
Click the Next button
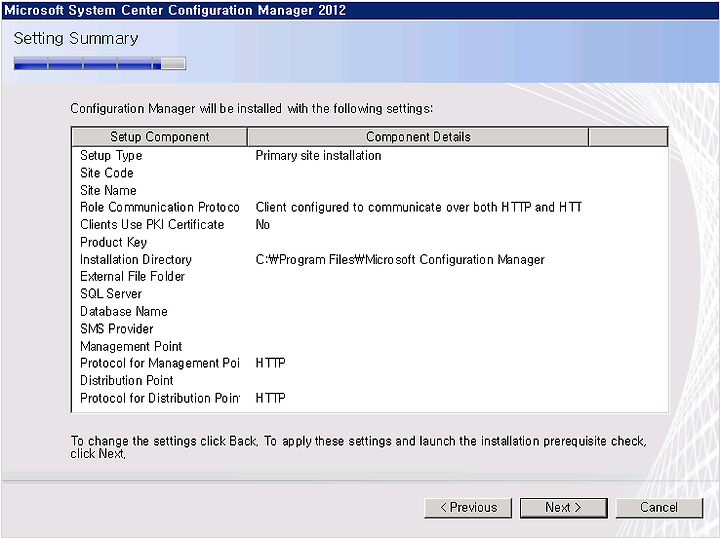pyautogui.click(x=563, y=508)
